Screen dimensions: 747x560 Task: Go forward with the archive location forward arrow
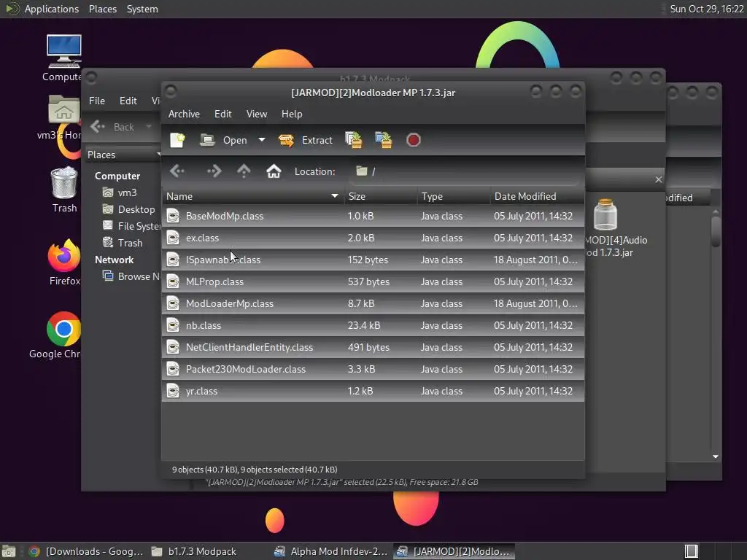coord(214,171)
